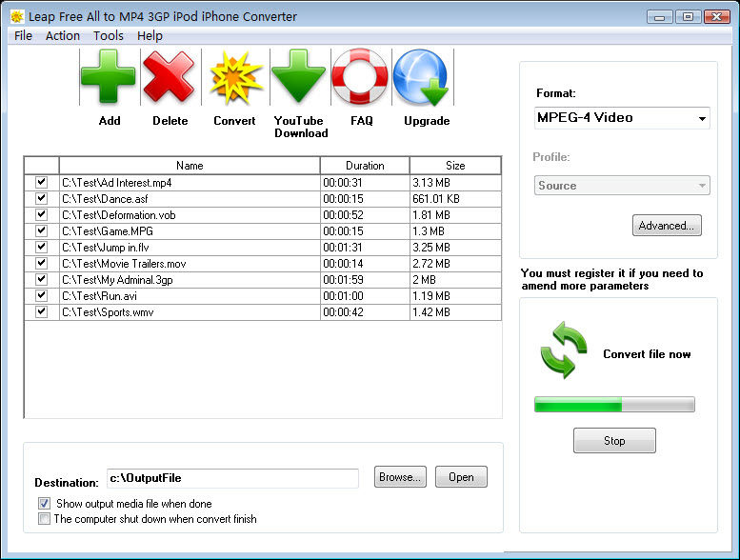Click the Browse... button
The image size is (740, 560).
pyautogui.click(x=400, y=477)
